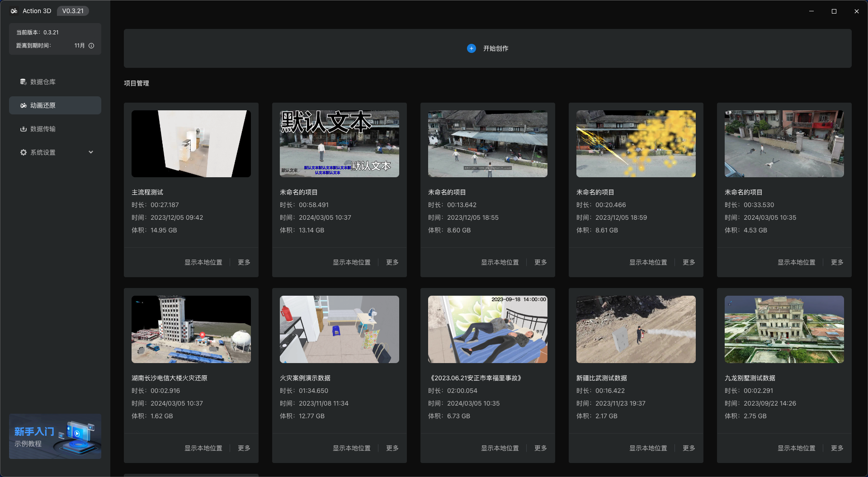This screenshot has height=477, width=868.
Task: Show local location for 火灾案例演示数据
Action: click(351, 448)
